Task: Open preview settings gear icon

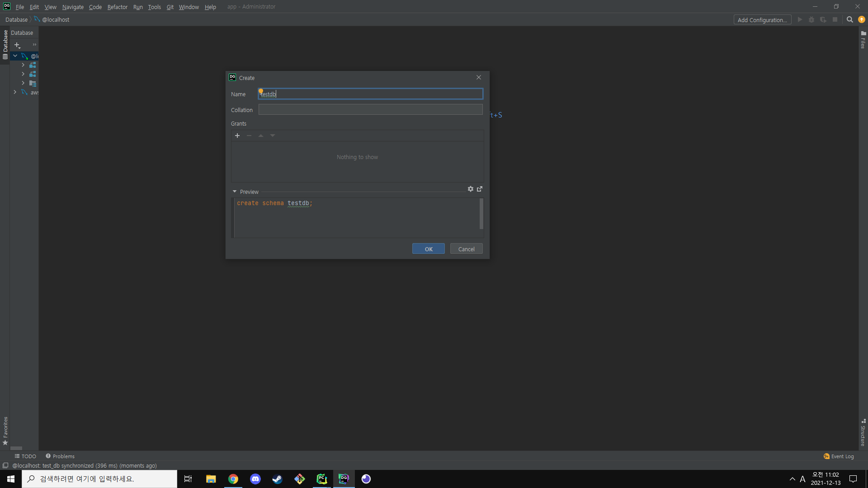Action: tap(471, 189)
